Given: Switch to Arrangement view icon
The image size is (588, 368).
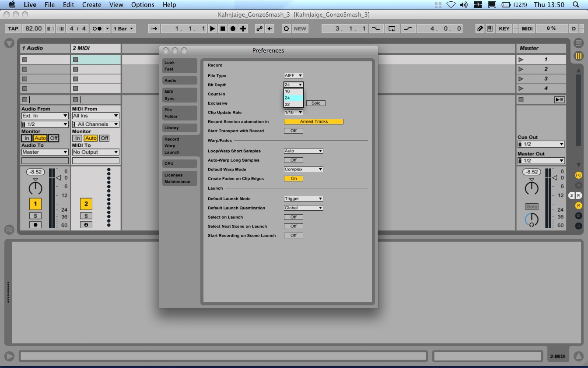Looking at the screenshot, I should click(578, 43).
